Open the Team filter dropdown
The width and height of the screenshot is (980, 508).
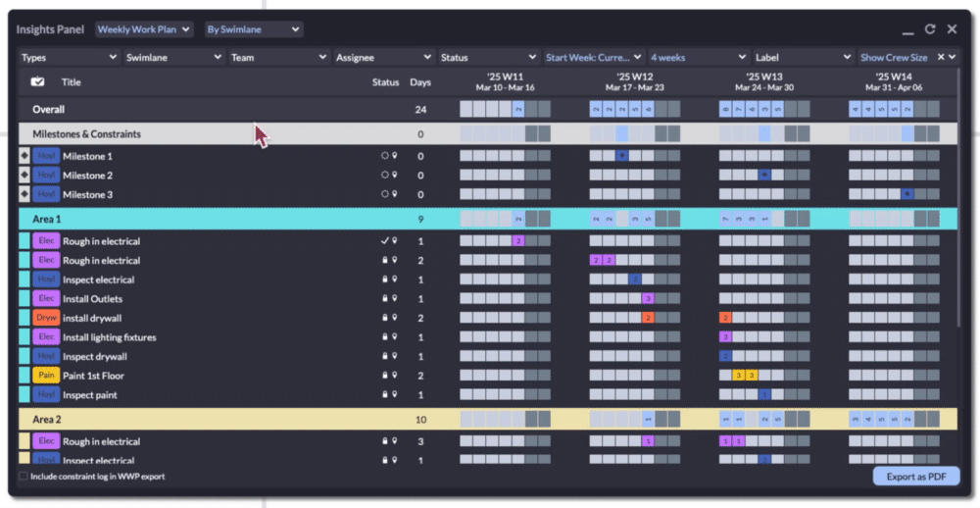tap(278, 57)
